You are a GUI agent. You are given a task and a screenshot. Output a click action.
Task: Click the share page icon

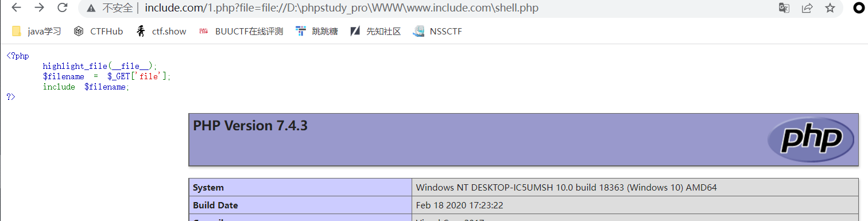(x=807, y=8)
